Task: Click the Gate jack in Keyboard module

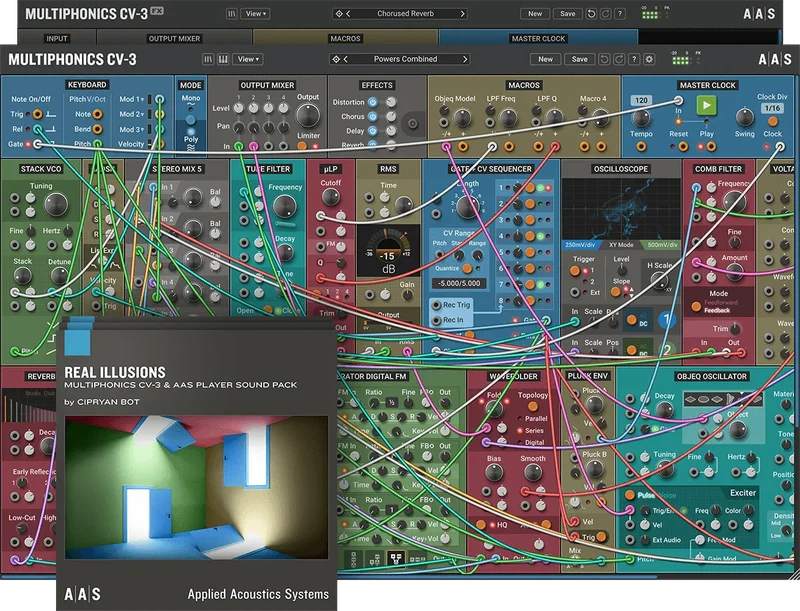Action: click(37, 144)
